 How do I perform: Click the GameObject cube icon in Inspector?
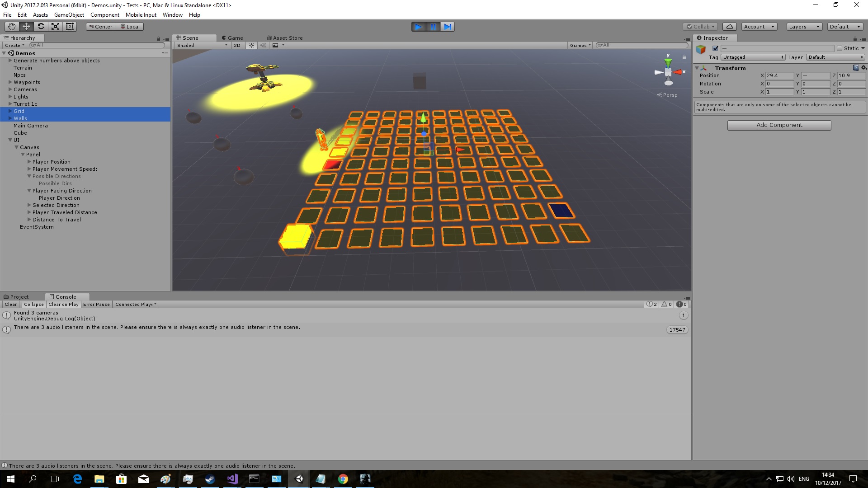click(701, 49)
